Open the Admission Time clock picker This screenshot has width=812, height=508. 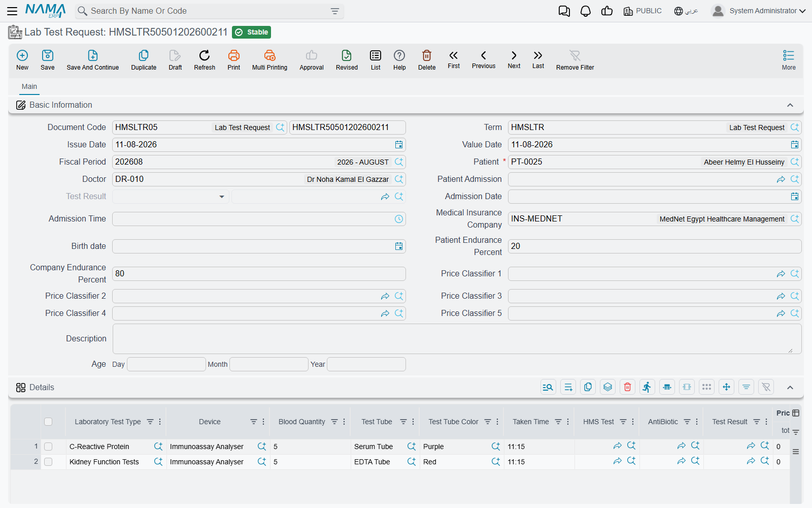pos(399,219)
